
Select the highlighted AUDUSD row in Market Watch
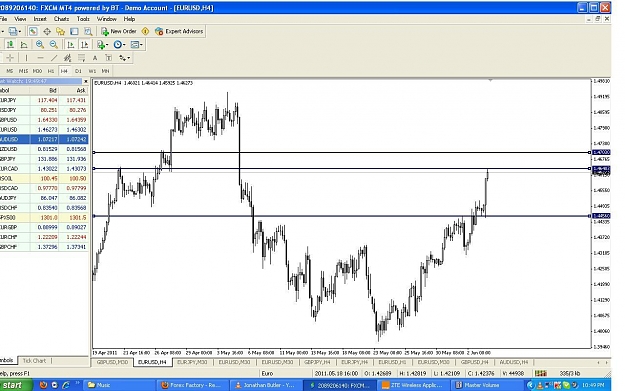coord(44,140)
